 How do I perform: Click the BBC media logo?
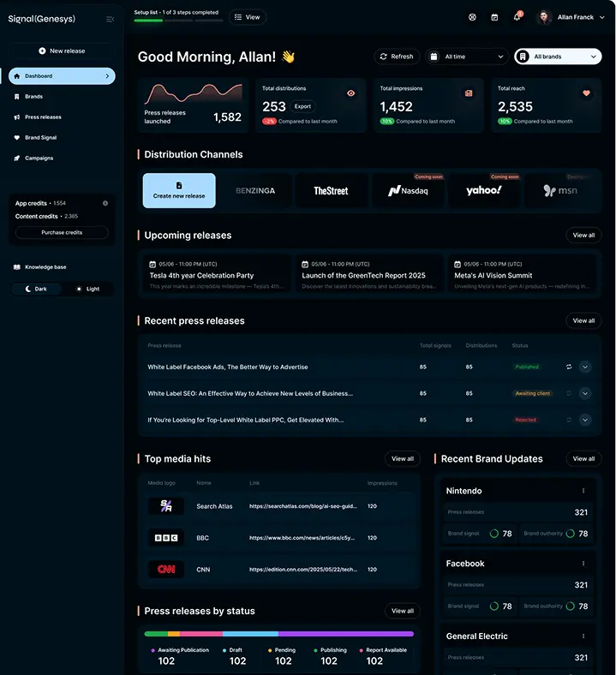pos(166,538)
